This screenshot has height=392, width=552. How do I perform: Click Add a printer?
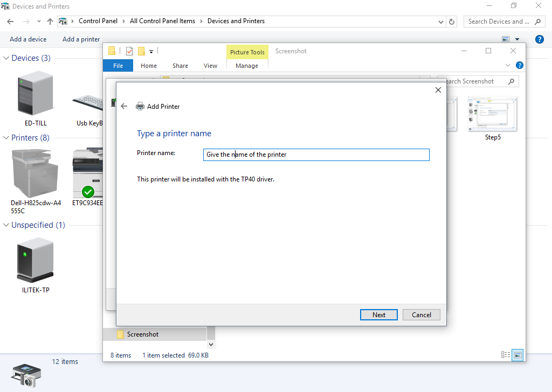(x=81, y=39)
